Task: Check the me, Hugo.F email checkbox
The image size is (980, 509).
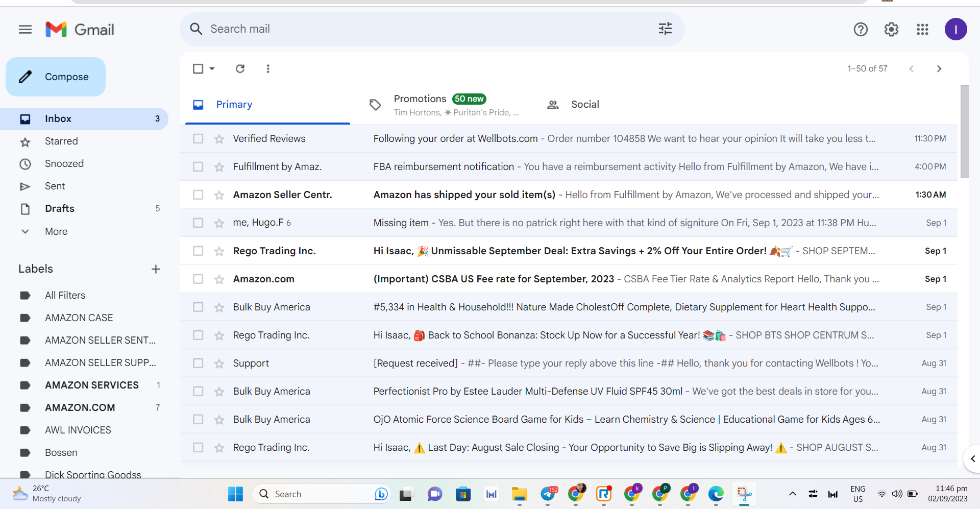Action: pyautogui.click(x=198, y=223)
